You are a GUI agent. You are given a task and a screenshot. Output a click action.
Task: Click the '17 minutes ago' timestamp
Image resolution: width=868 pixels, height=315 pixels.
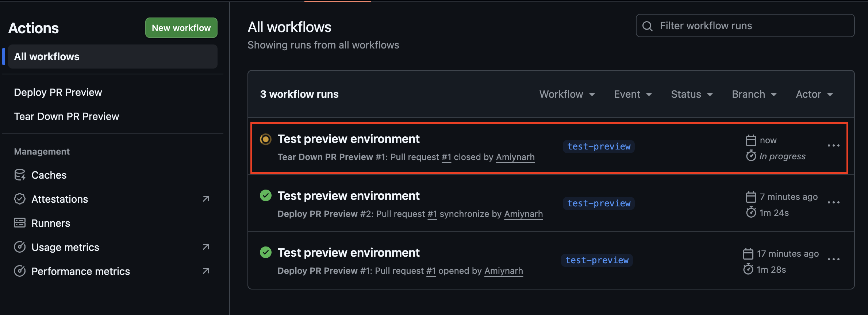788,254
